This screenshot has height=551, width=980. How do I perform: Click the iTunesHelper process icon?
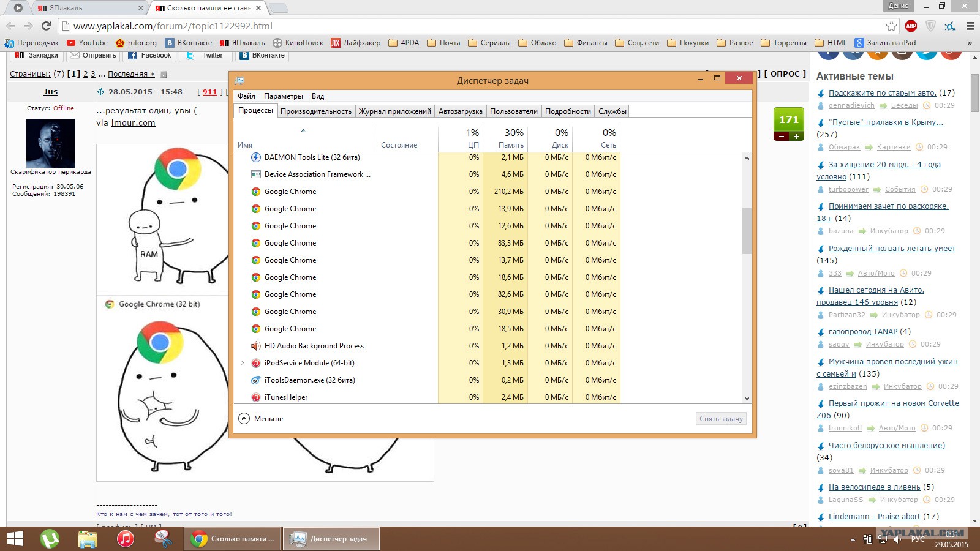click(x=256, y=397)
